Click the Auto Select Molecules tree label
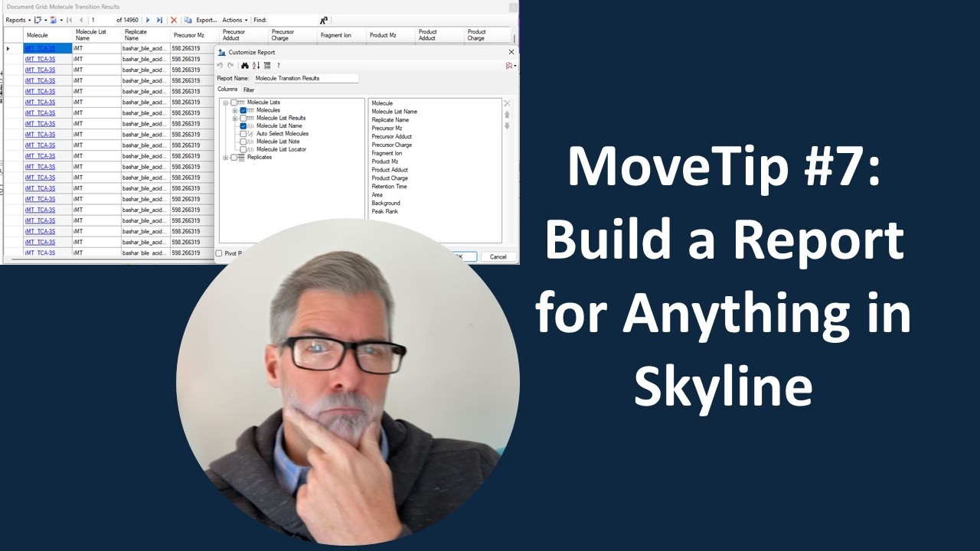This screenshot has height=551, width=980. 283,134
